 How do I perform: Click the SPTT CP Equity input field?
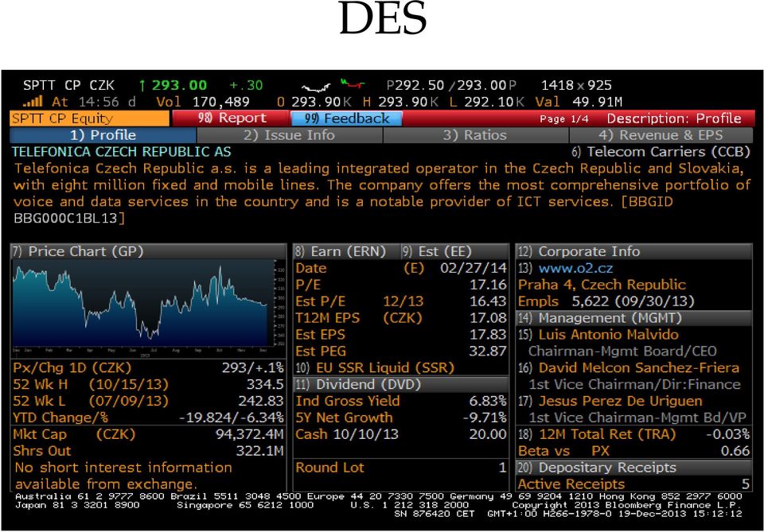tap(90, 118)
